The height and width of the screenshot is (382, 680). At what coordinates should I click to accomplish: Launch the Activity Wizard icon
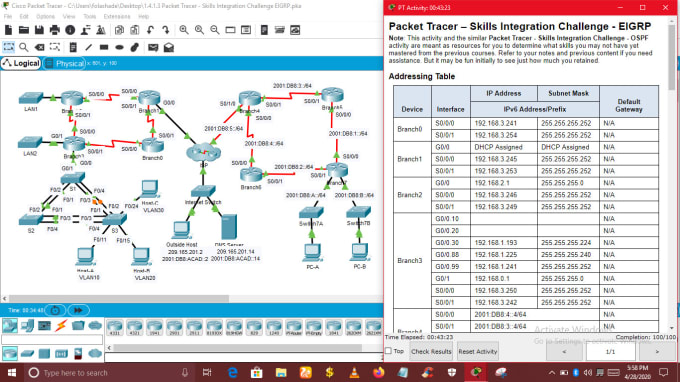[85, 30]
